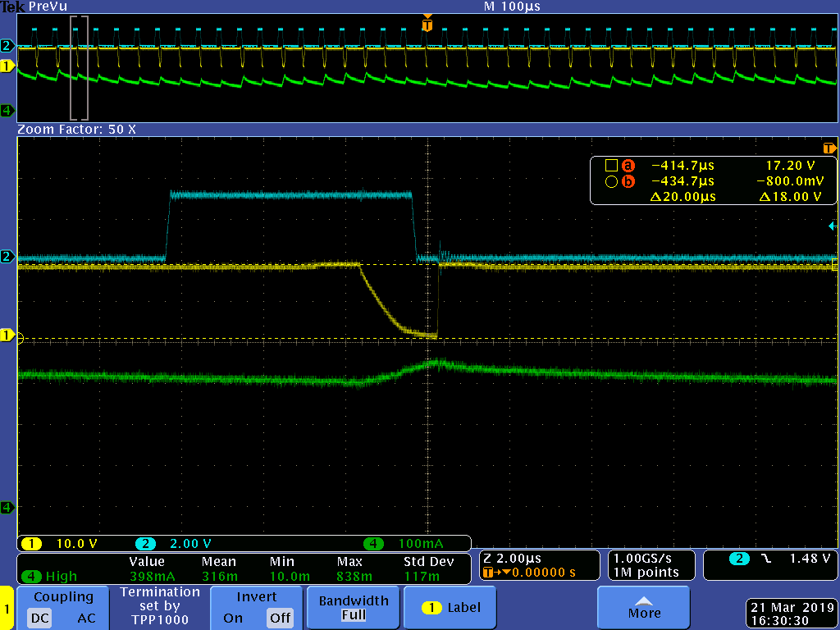Click orange trigger position marker in overview

click(427, 23)
